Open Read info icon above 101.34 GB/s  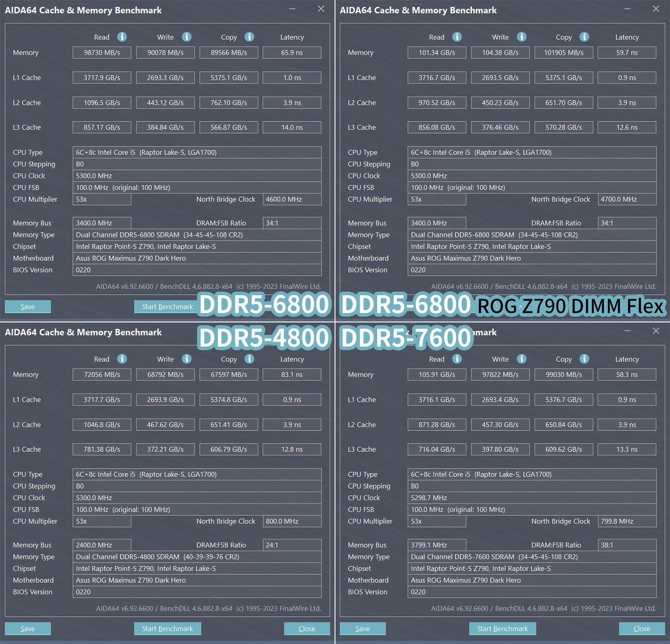tap(457, 37)
